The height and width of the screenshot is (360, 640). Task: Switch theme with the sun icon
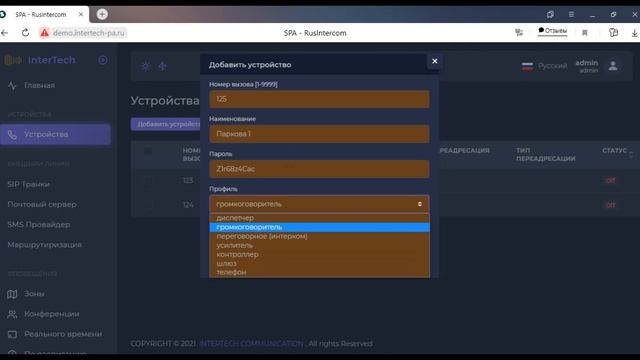coord(146,66)
